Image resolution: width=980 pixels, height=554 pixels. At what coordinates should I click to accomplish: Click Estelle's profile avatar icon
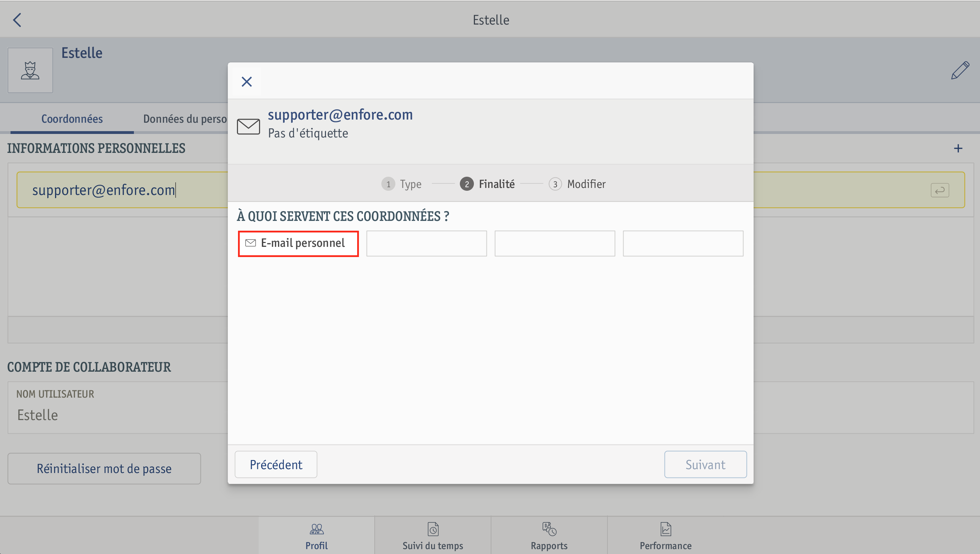tap(30, 70)
